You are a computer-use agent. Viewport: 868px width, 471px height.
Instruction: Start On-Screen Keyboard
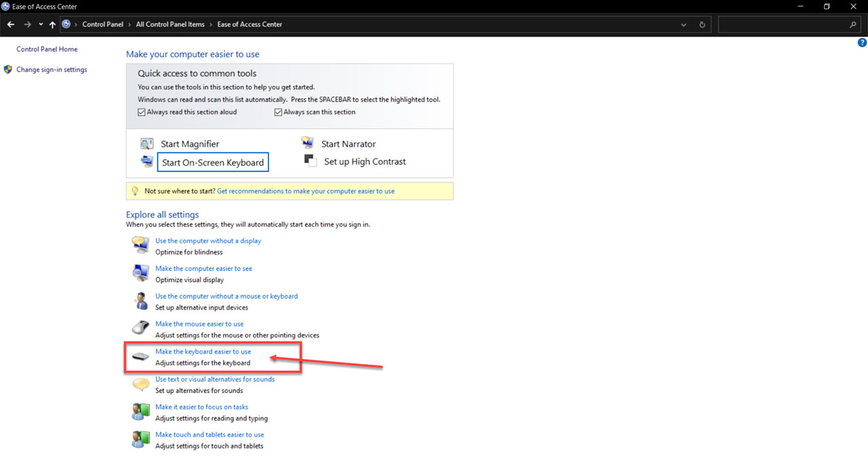pyautogui.click(x=213, y=163)
